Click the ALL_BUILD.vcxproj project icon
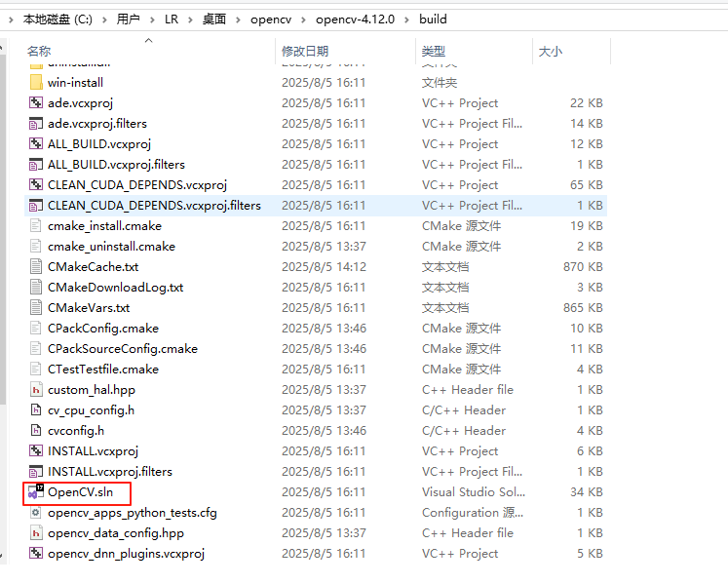Image resolution: width=728 pixels, height=584 pixels. point(36,144)
